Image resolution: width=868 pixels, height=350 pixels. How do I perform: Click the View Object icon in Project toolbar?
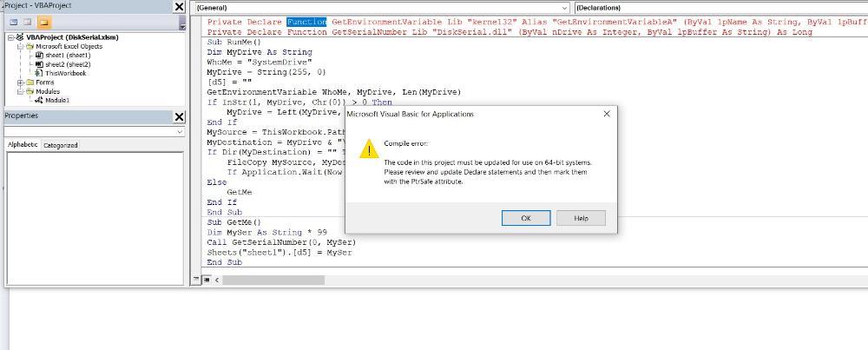[x=27, y=23]
